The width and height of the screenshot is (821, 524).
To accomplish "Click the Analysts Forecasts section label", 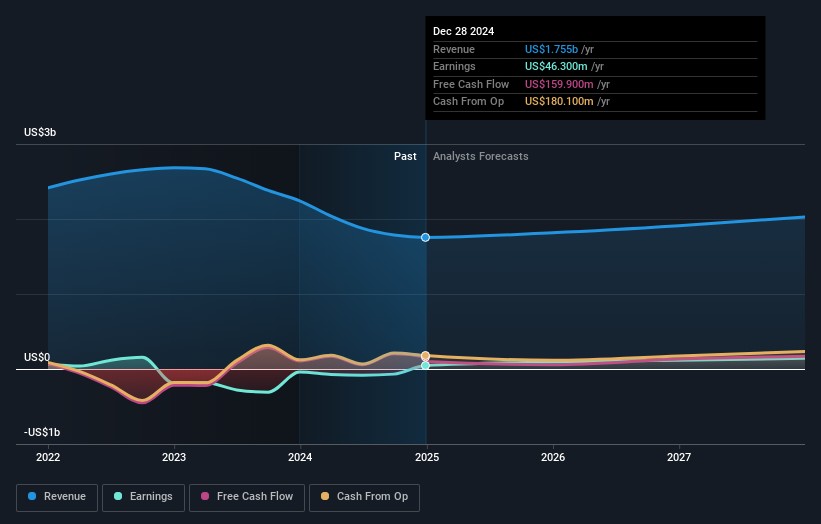I will (x=480, y=156).
